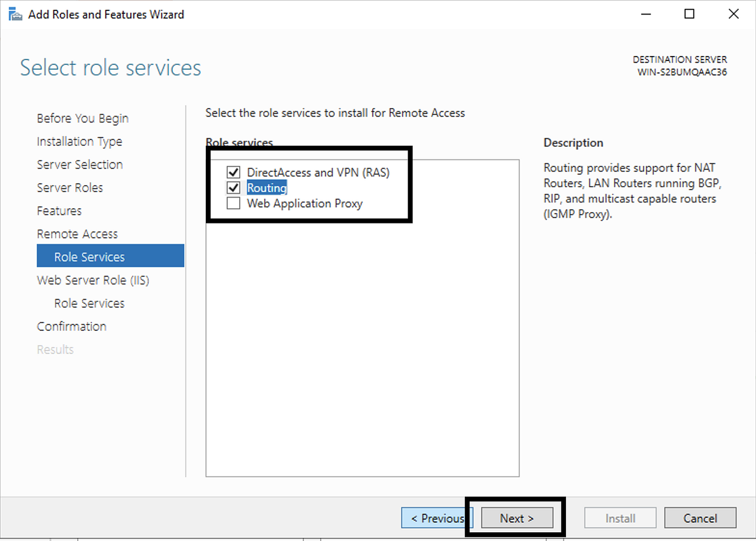756x541 pixels.
Task: Open the Features step
Action: 59,211
